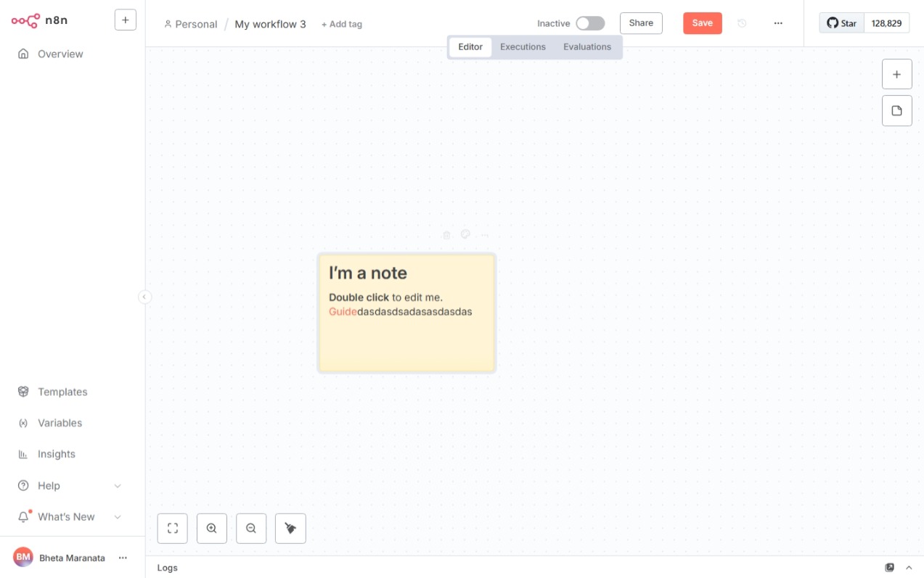Zoom in on the canvas
Image resolution: width=924 pixels, height=578 pixels.
point(212,529)
